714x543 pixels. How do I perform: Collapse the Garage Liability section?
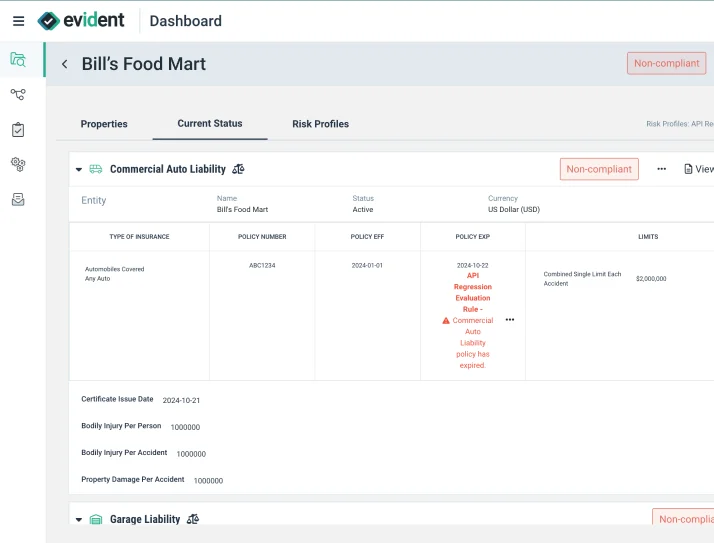point(79,519)
